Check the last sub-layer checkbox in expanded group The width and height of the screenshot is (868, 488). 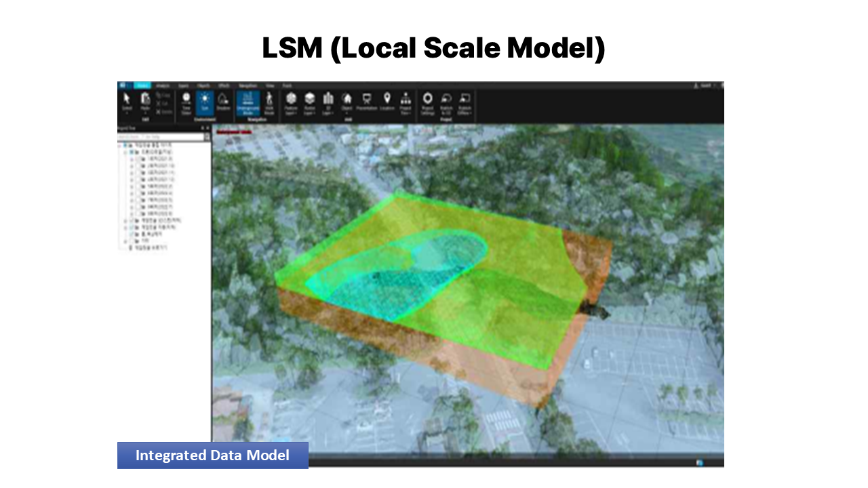138,213
